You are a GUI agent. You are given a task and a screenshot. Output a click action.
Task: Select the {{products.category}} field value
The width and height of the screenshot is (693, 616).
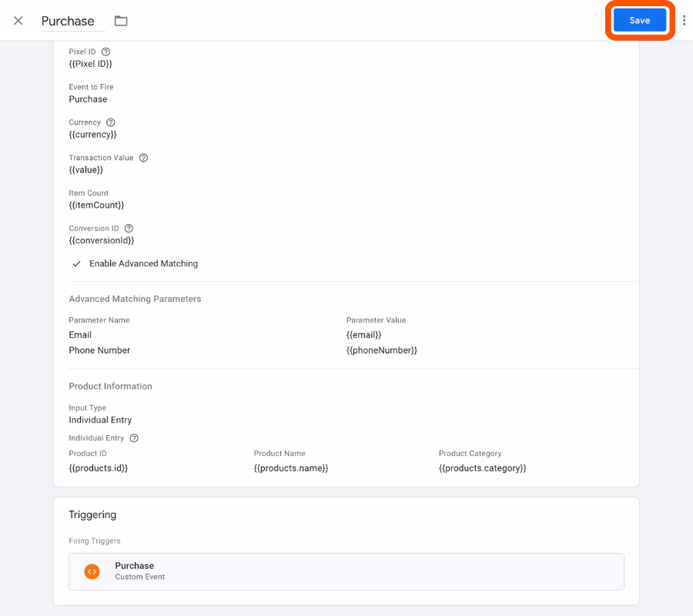[482, 468]
